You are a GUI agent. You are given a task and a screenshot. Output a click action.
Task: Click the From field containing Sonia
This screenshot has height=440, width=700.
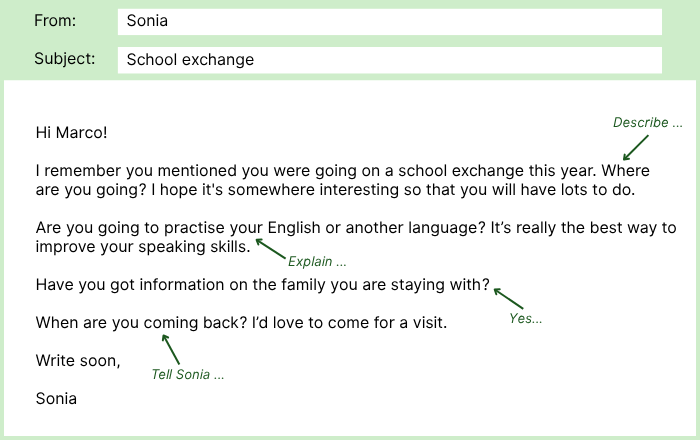tap(389, 22)
